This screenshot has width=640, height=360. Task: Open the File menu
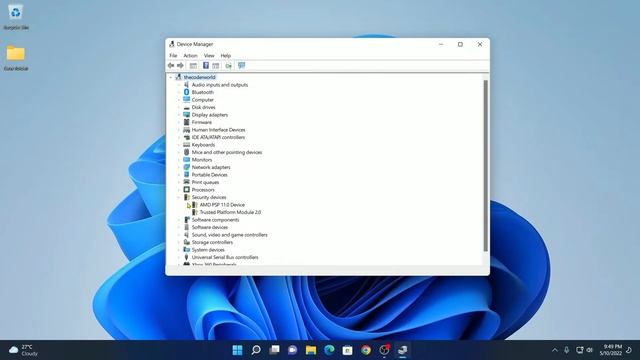tap(173, 56)
